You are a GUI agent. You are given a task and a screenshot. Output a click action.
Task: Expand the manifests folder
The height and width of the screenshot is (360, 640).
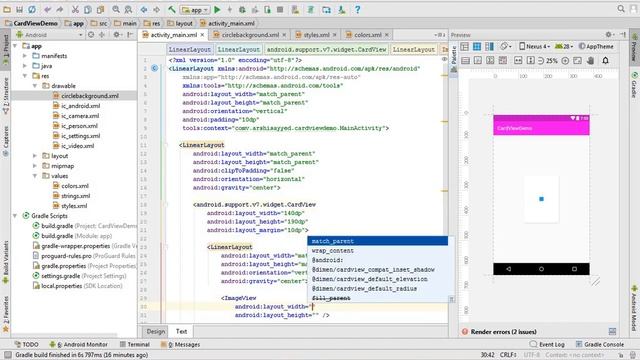[25, 56]
